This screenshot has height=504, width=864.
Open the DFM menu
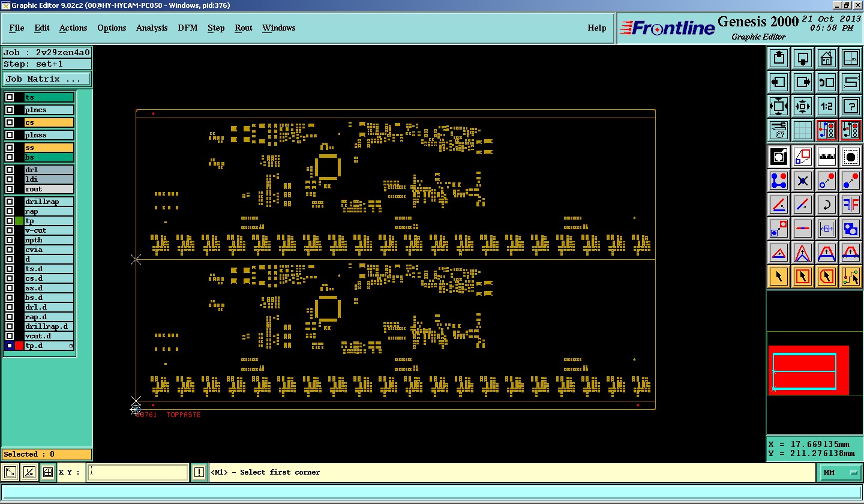point(188,28)
